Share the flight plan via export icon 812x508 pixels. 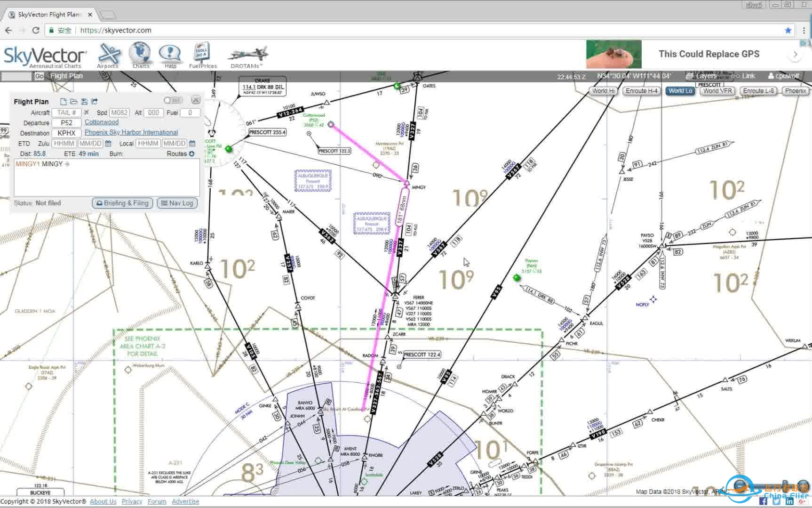coord(95,101)
